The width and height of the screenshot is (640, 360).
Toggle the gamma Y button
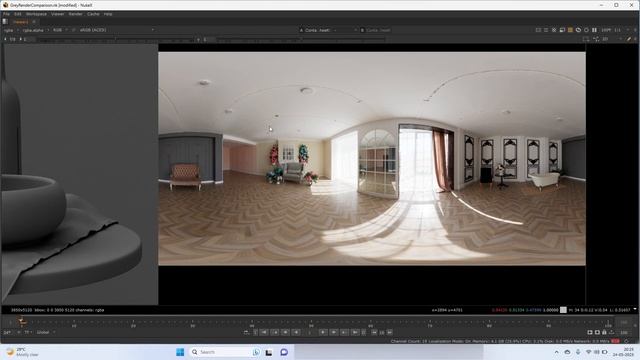pos(198,40)
